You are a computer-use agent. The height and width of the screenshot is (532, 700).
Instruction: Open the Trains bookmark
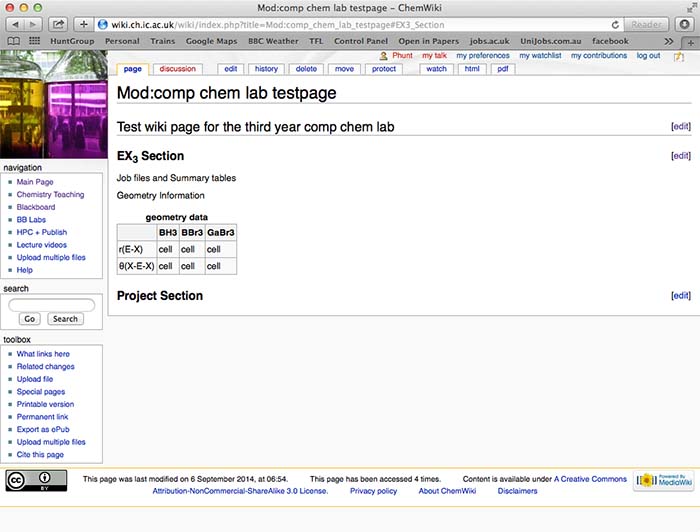162,41
